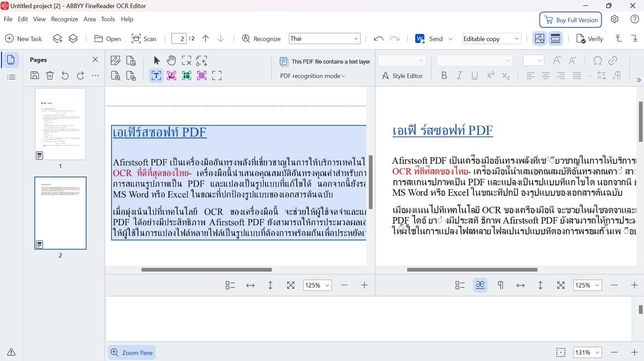Expand the PDF recognition mode dropdown

pos(313,76)
